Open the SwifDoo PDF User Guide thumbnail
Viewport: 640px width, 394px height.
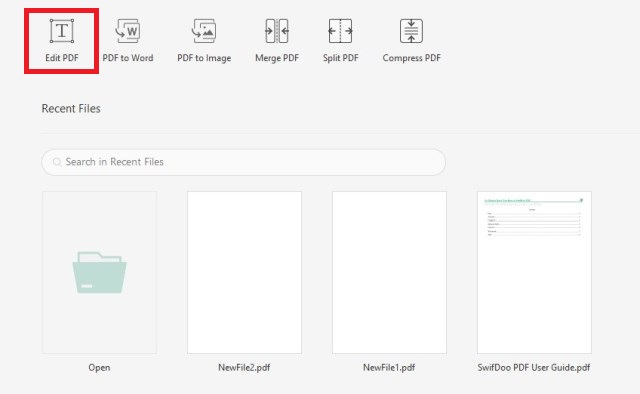click(534, 272)
